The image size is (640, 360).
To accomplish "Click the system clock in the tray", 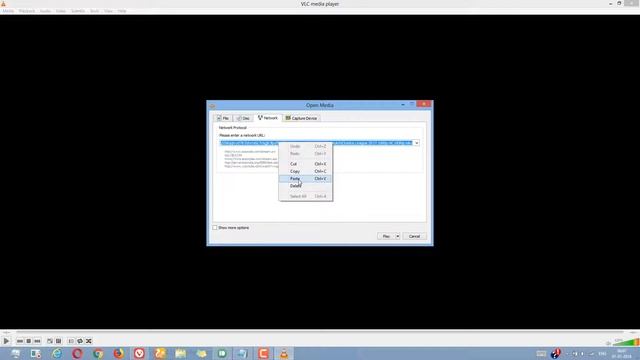I will [621, 353].
